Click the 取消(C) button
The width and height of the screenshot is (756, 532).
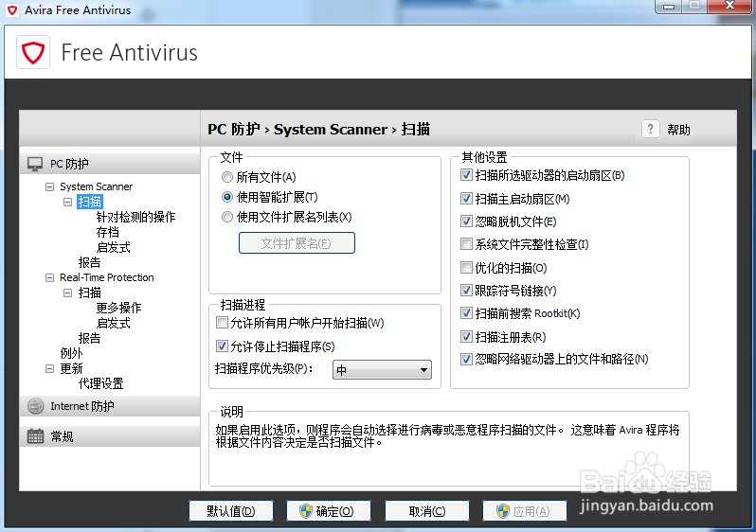427,511
